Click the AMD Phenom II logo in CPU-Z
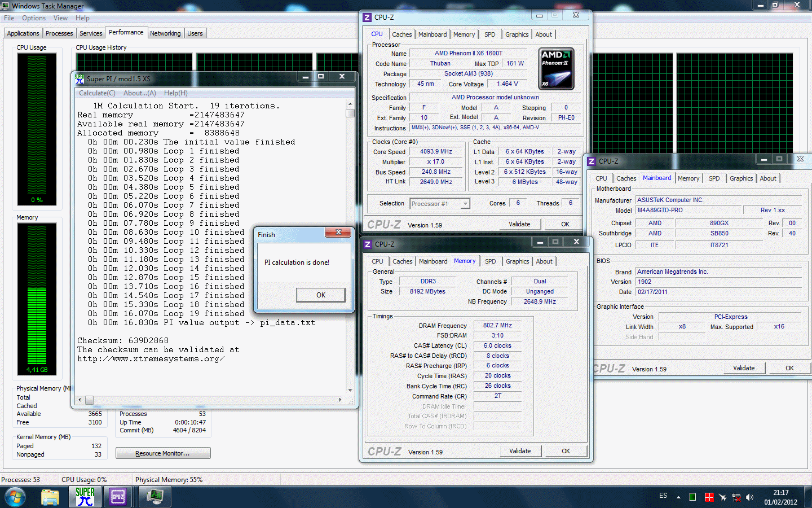812x508 pixels. pyautogui.click(x=557, y=69)
